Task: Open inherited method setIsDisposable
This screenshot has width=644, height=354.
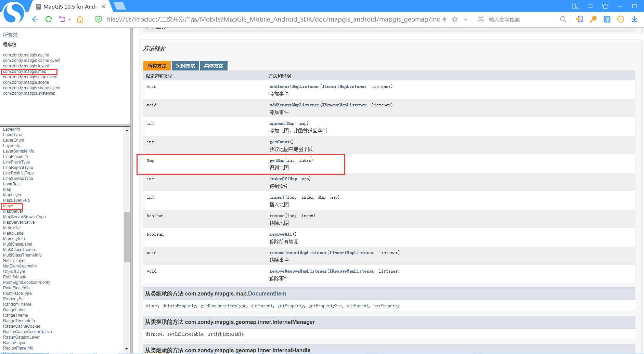Action: tap(226, 334)
